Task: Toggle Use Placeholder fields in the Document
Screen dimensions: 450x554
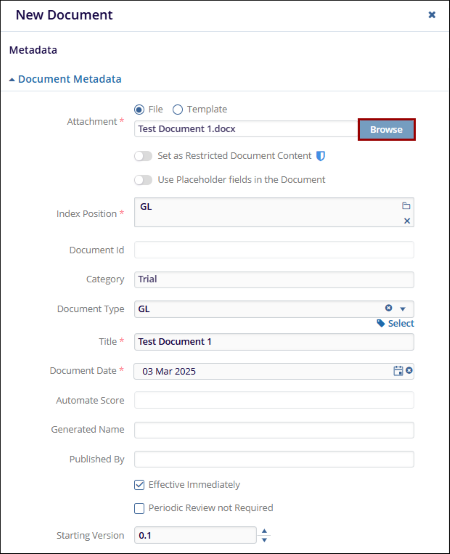Action: pos(143,180)
